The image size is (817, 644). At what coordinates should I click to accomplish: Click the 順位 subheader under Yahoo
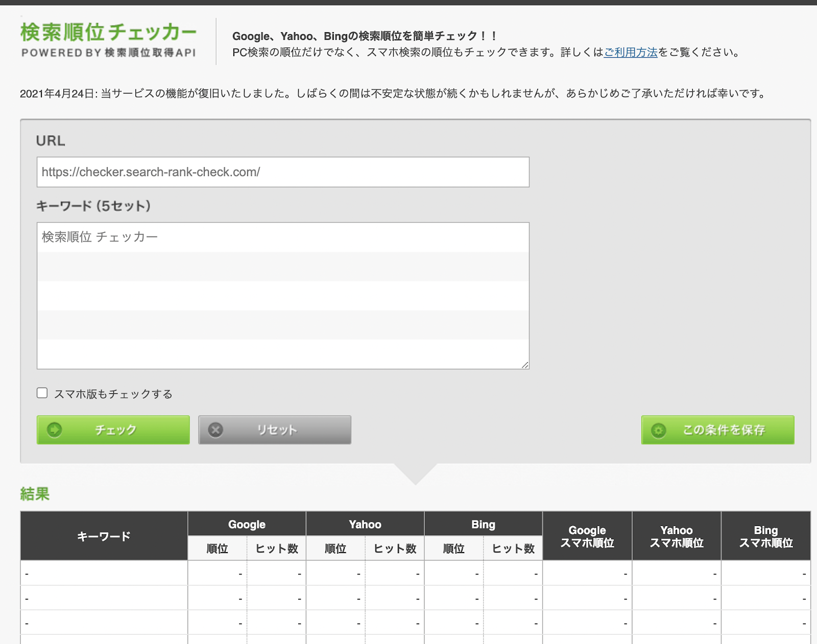[335, 548]
